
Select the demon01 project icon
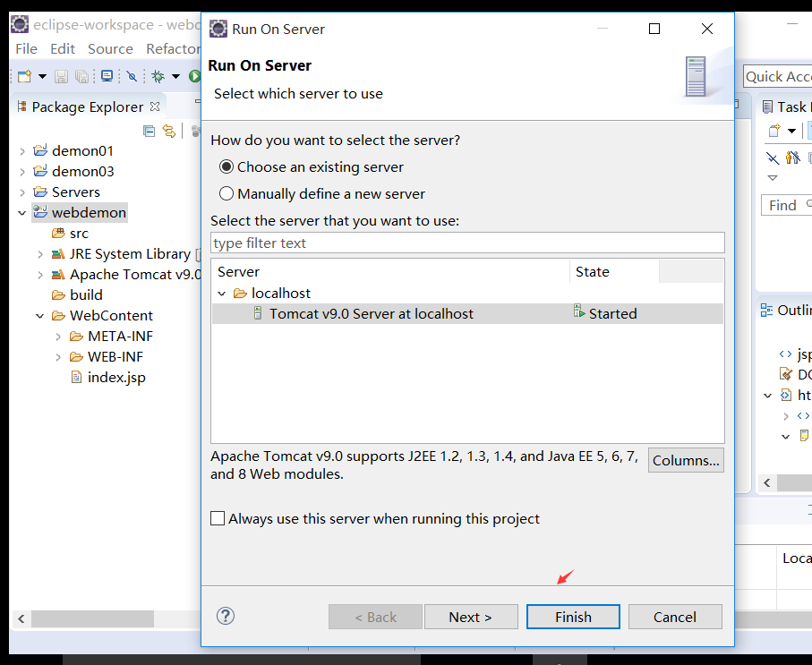(40, 150)
